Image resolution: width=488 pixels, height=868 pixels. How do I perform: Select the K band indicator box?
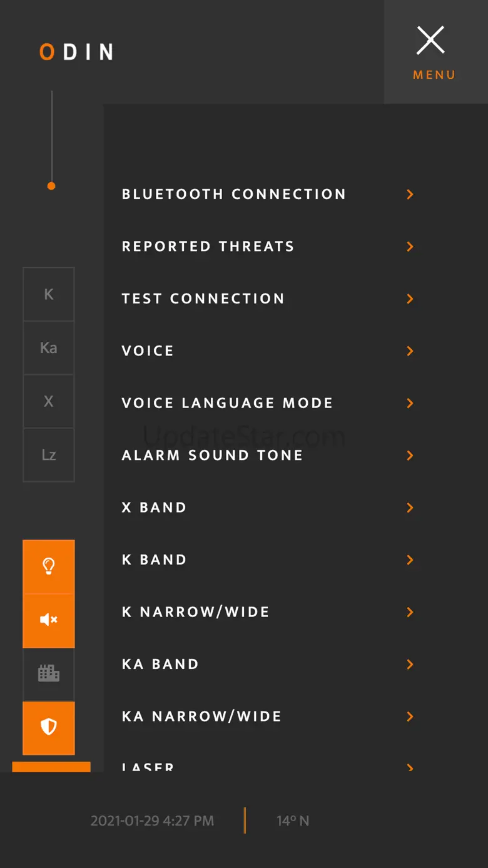(49, 295)
